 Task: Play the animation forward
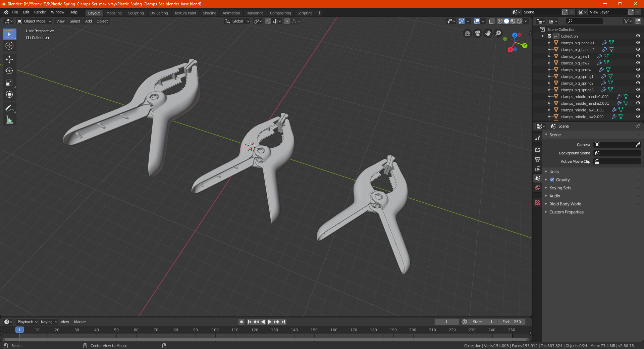[269, 322]
